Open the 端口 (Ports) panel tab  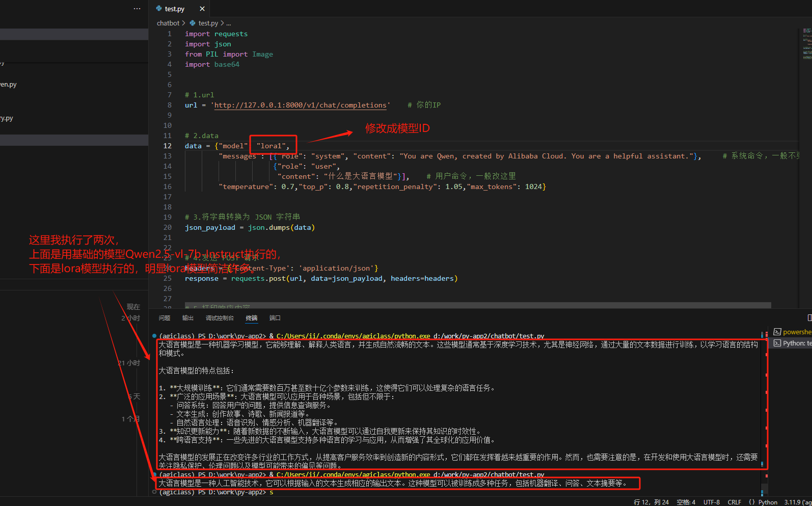point(275,318)
